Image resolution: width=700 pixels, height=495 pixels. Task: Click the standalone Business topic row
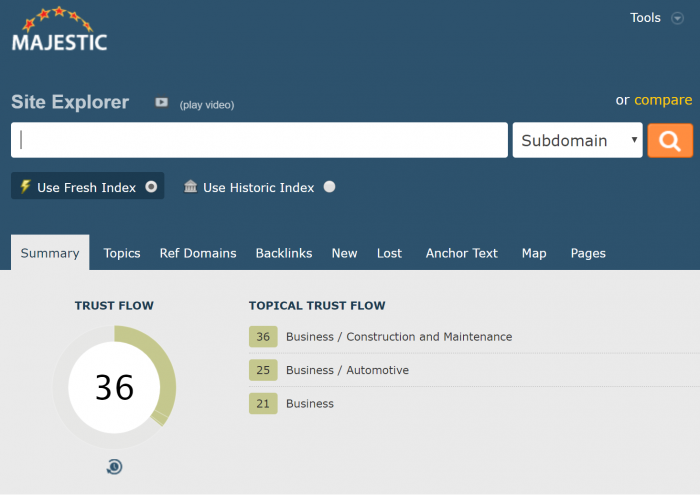[x=310, y=403]
